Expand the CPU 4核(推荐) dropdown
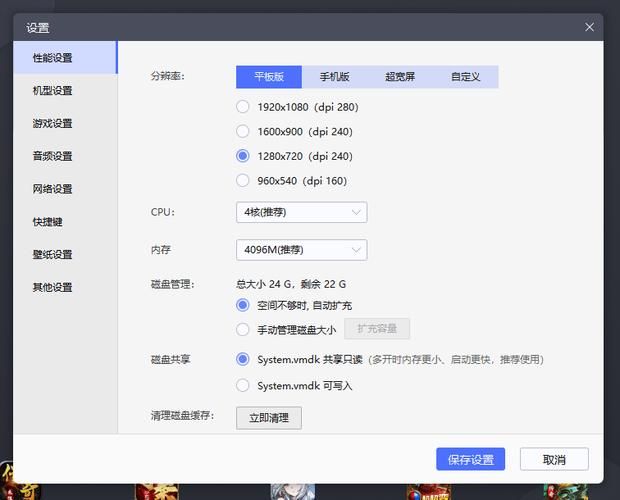620x500 pixels. pyautogui.click(x=301, y=212)
